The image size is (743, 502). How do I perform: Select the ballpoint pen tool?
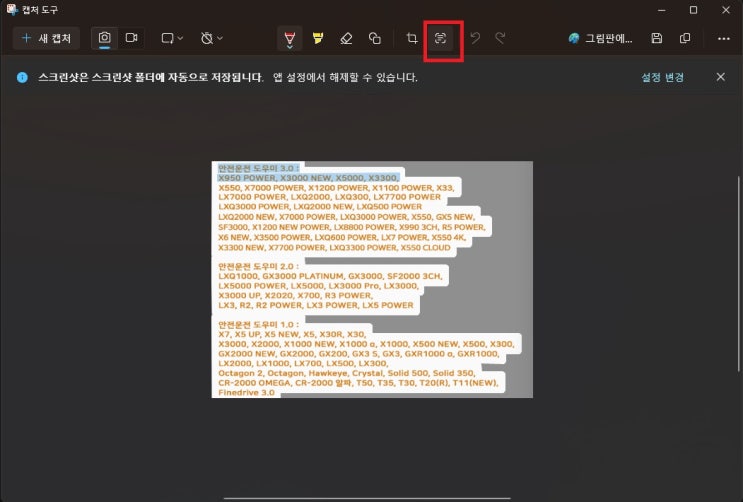tap(290, 38)
